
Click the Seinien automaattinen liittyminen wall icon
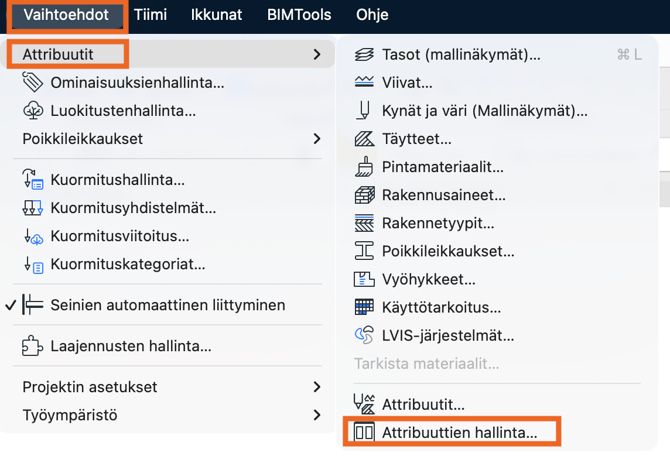point(33,305)
